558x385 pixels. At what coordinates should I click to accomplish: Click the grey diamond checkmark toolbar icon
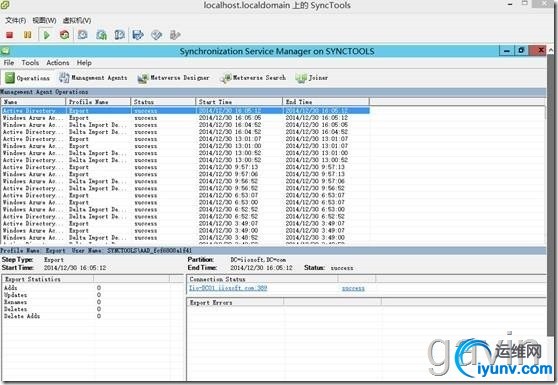point(157,35)
